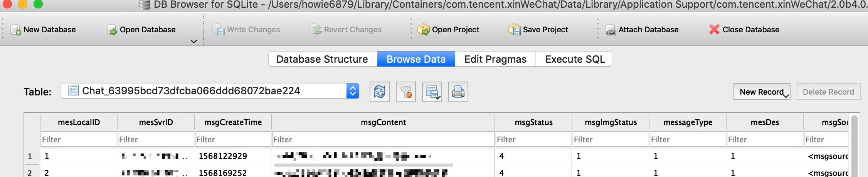
Task: Go to the Edit Pragmas tab
Action: pyautogui.click(x=495, y=59)
